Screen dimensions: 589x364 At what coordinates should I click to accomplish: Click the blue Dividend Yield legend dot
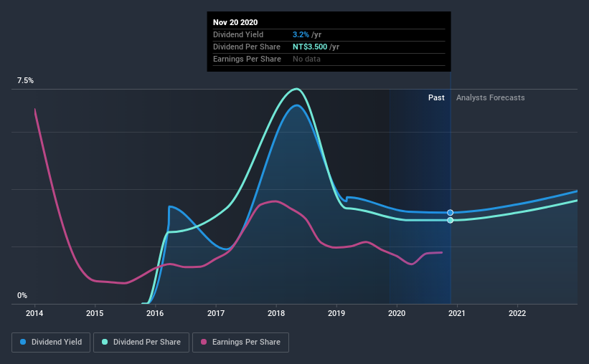point(23,342)
